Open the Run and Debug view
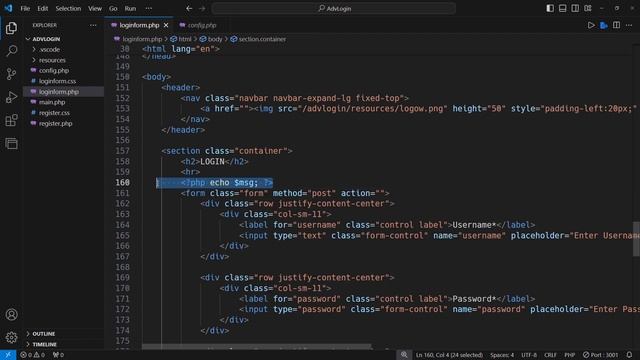This screenshot has width=640, height=360. coord(11,97)
